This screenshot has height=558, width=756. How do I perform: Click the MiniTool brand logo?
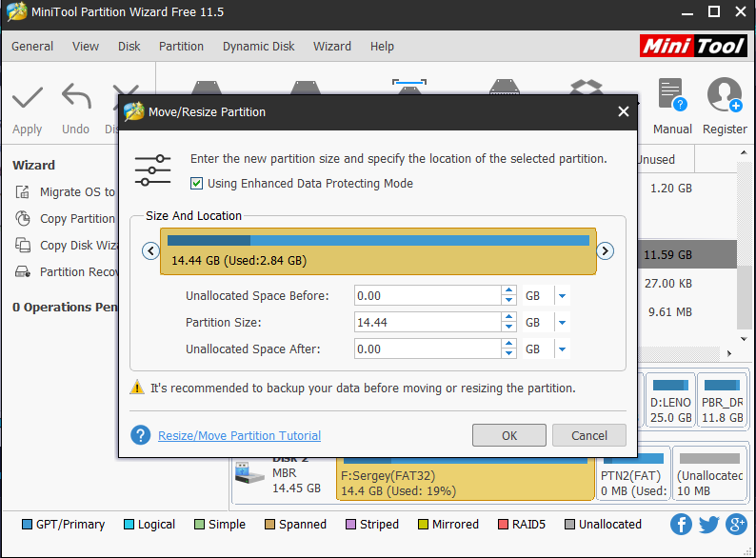693,47
